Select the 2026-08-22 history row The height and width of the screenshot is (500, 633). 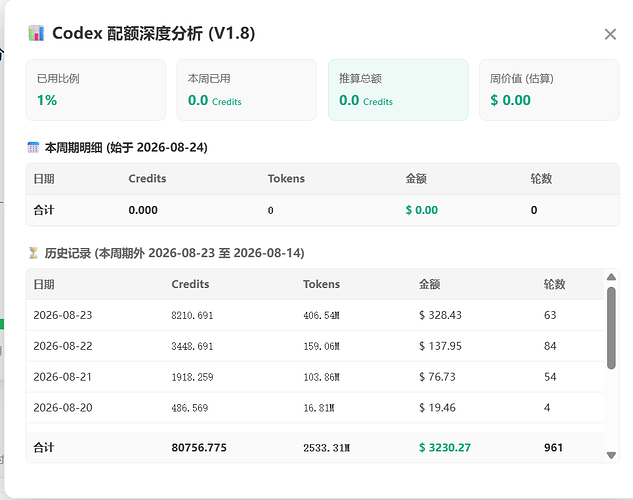point(315,346)
